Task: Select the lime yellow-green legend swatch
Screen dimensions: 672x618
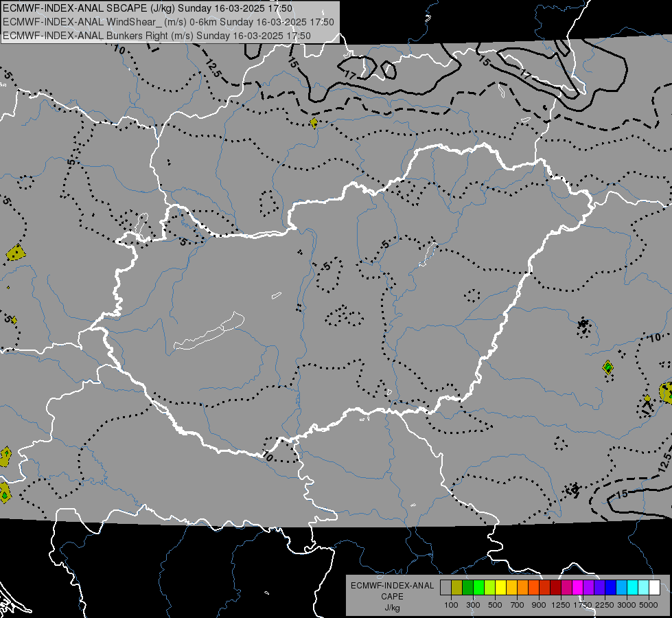Action: pos(490,587)
